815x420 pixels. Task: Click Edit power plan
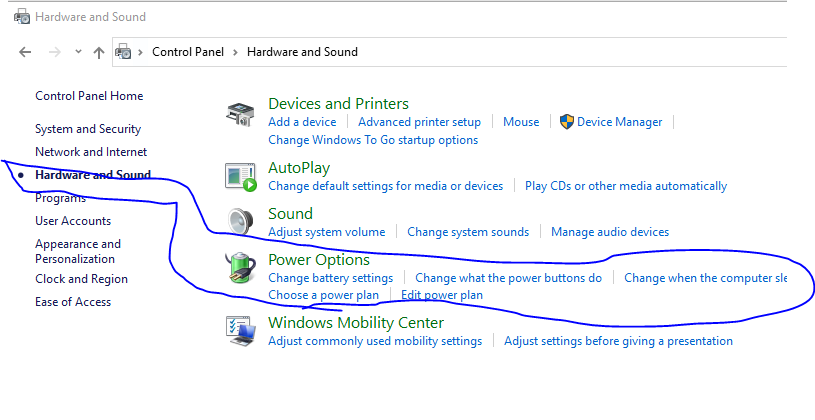(442, 295)
